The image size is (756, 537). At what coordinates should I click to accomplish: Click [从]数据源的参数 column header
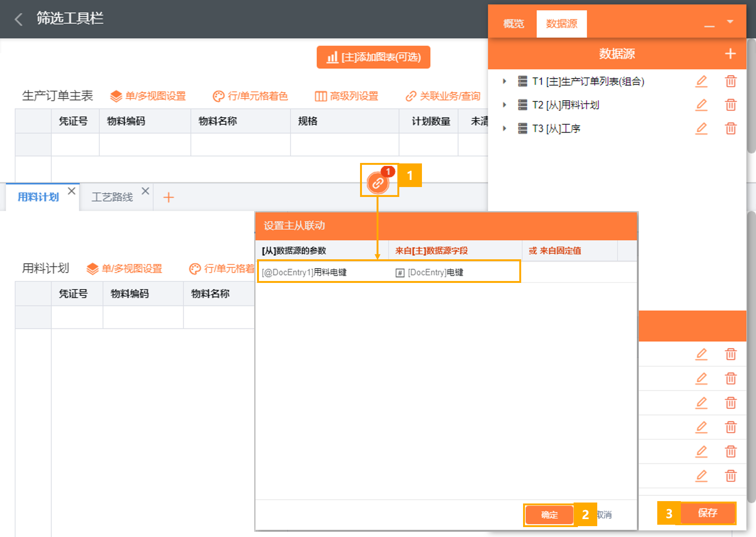coord(322,251)
